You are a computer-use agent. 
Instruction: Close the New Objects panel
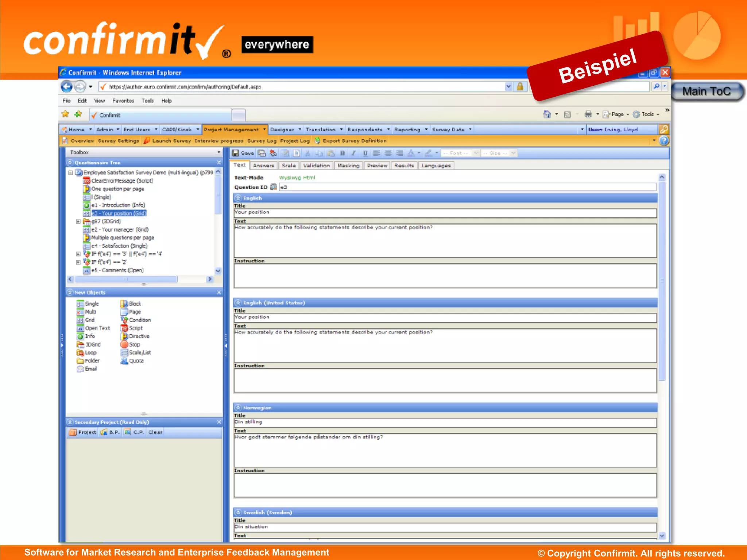point(219,292)
